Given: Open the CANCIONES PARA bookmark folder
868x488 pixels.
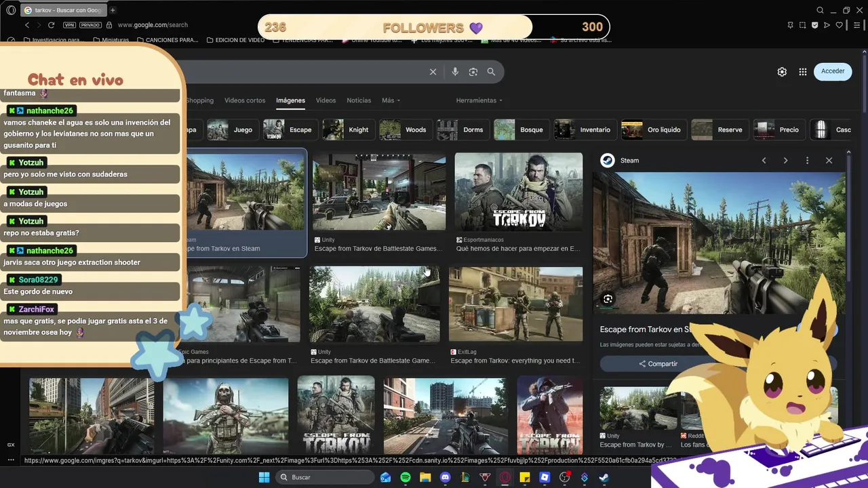Looking at the screenshot, I should (167, 40).
